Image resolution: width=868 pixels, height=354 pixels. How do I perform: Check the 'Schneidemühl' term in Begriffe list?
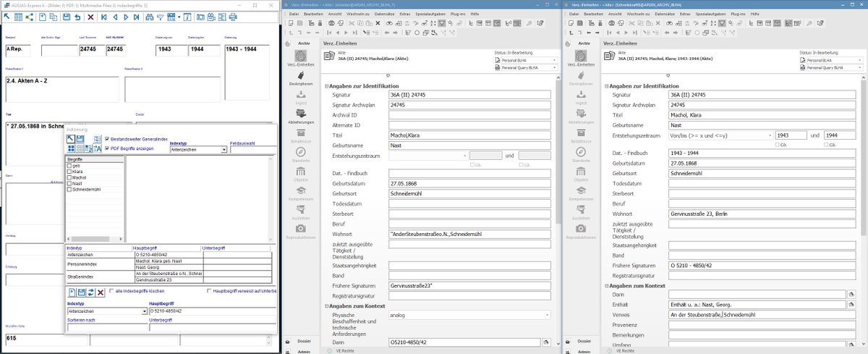pyautogui.click(x=69, y=190)
